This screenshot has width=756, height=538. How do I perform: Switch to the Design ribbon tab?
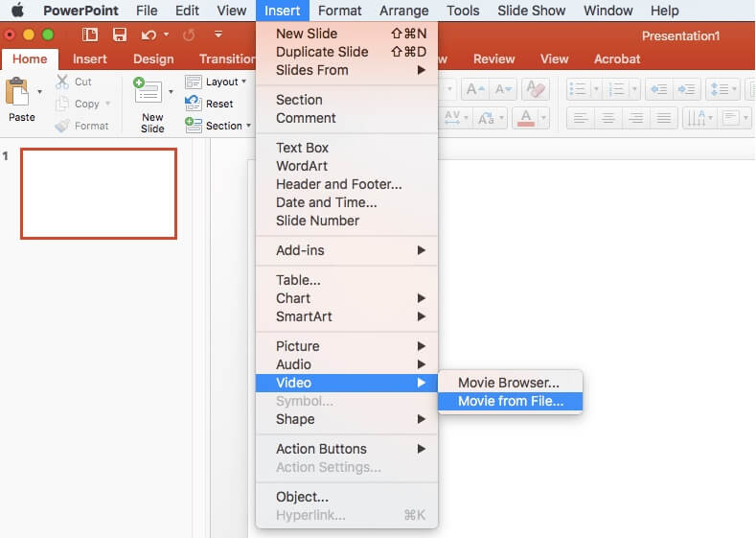point(153,58)
